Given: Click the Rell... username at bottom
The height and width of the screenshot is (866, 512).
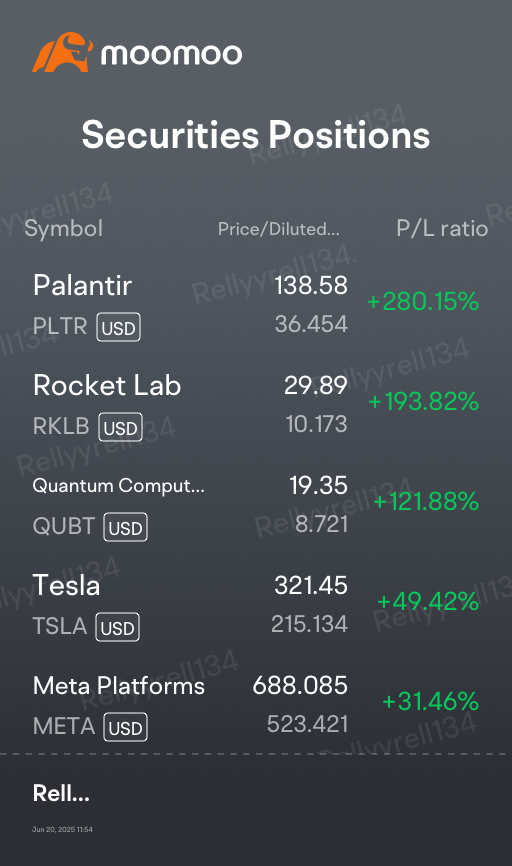Looking at the screenshot, I should [x=61, y=794].
